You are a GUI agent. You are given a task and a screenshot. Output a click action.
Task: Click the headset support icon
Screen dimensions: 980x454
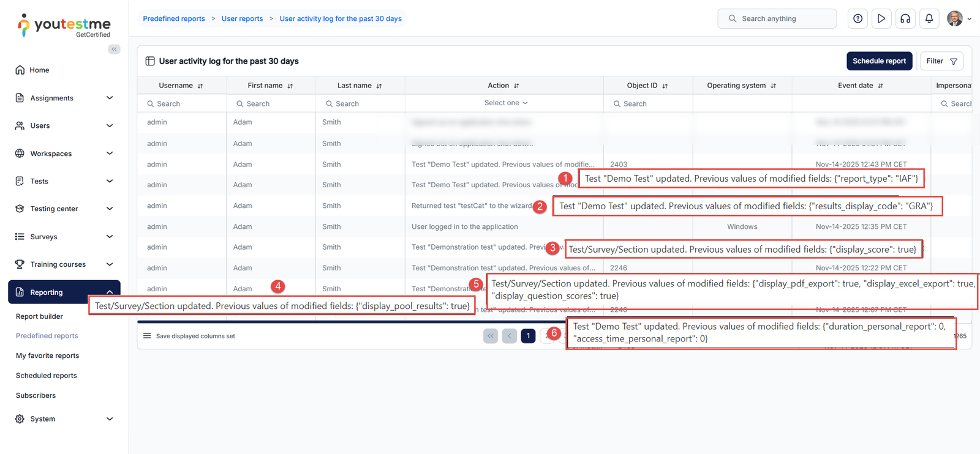click(x=905, y=19)
